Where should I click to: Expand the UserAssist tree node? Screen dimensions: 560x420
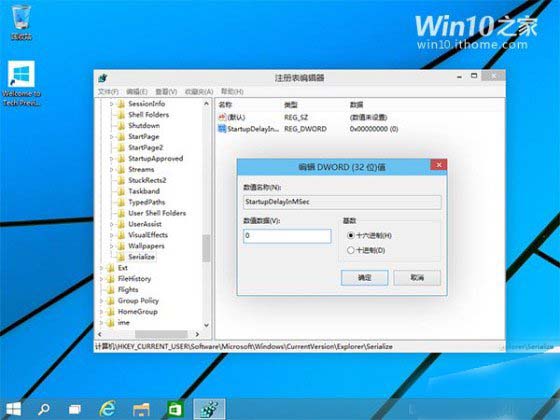pyautogui.click(x=111, y=224)
